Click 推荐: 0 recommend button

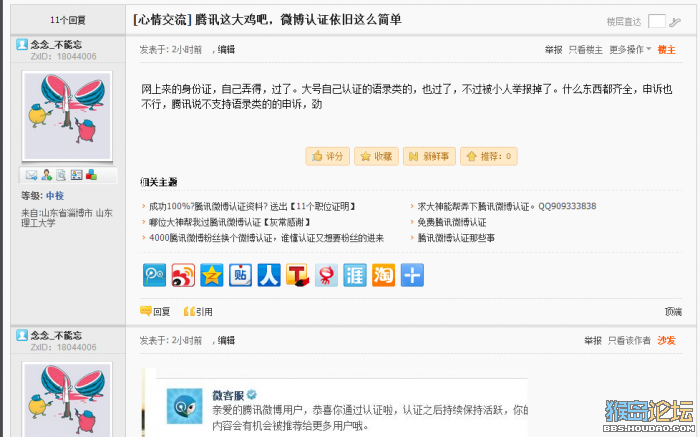click(489, 156)
